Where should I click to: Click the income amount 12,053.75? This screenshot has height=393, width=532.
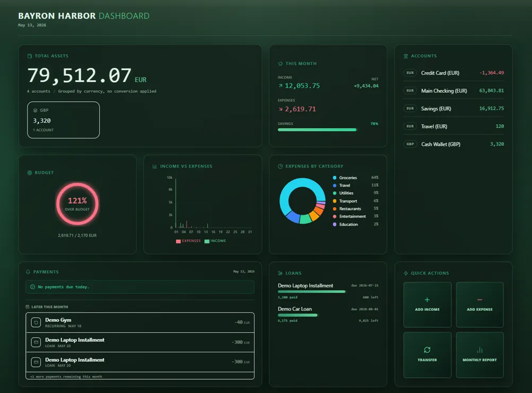pos(302,86)
